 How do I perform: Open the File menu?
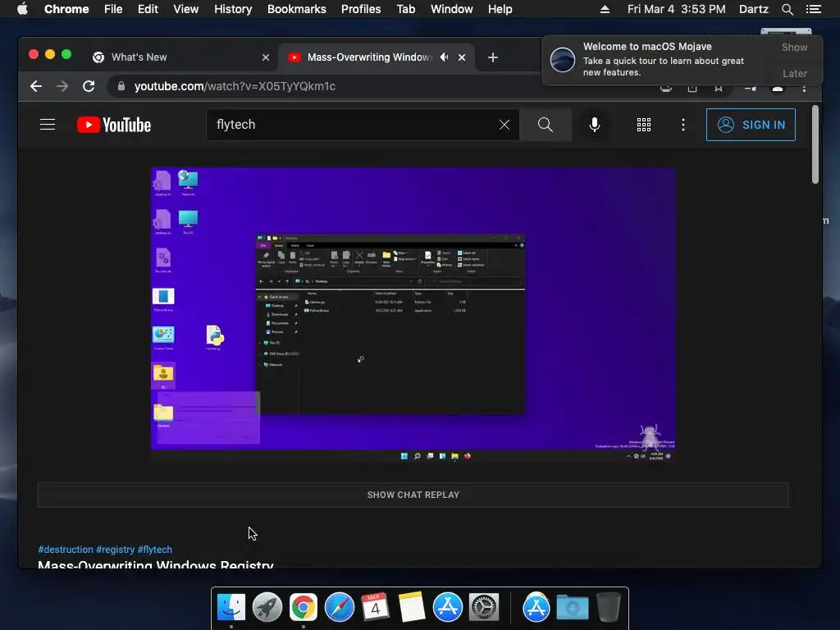(113, 9)
